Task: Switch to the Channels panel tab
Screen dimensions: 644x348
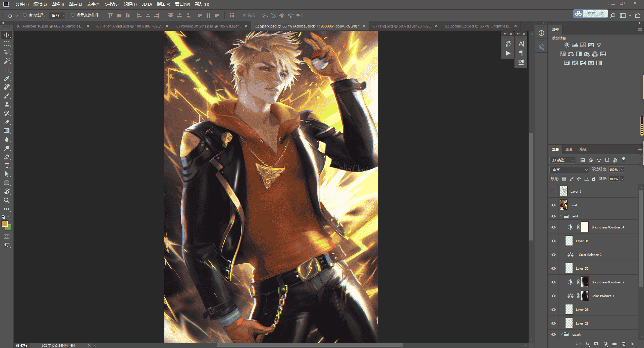Action: click(x=569, y=149)
